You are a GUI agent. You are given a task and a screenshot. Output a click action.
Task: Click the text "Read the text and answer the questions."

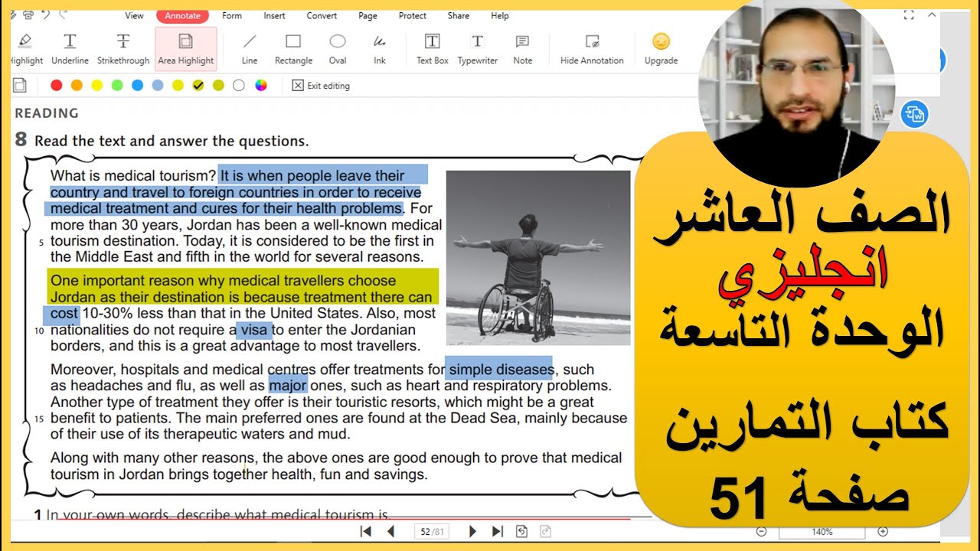point(171,141)
